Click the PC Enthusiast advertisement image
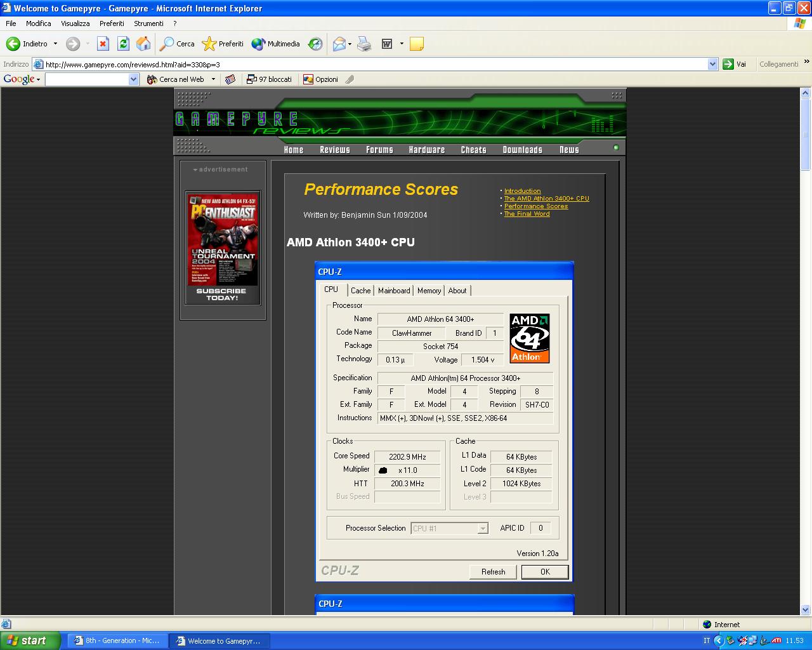This screenshot has width=812, height=650. [x=223, y=248]
